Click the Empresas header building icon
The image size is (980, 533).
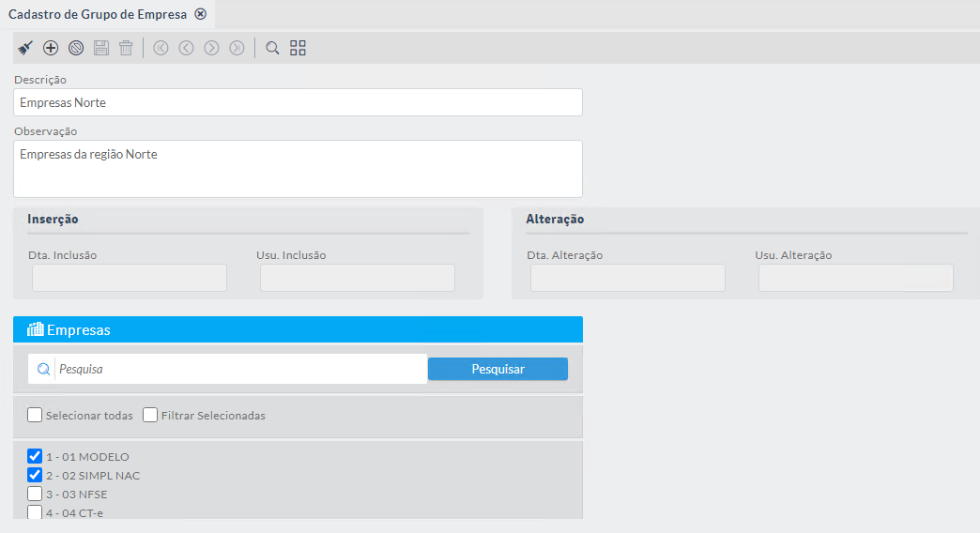[x=35, y=329]
